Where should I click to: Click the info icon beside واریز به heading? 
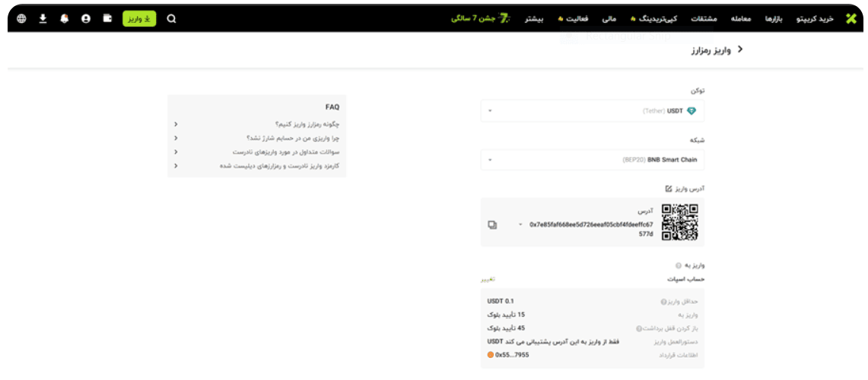click(678, 266)
